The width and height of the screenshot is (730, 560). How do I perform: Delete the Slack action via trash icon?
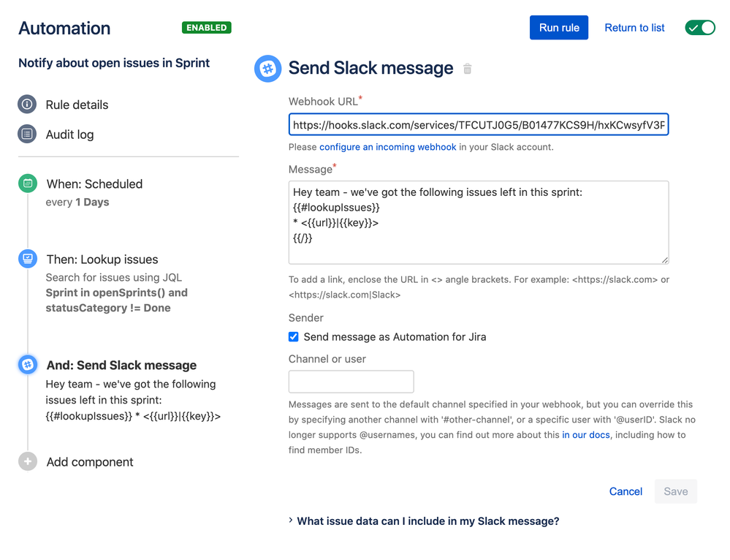468,69
